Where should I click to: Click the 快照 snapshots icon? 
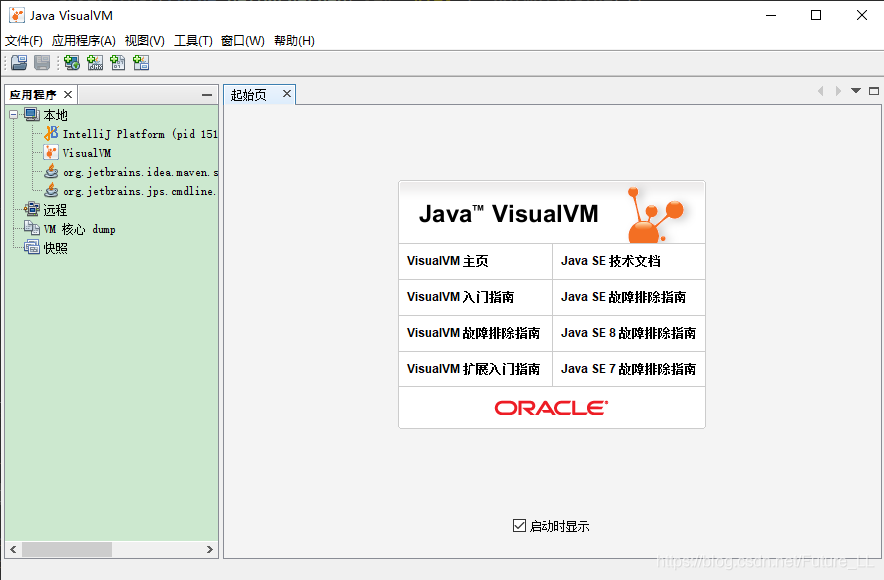pos(32,247)
